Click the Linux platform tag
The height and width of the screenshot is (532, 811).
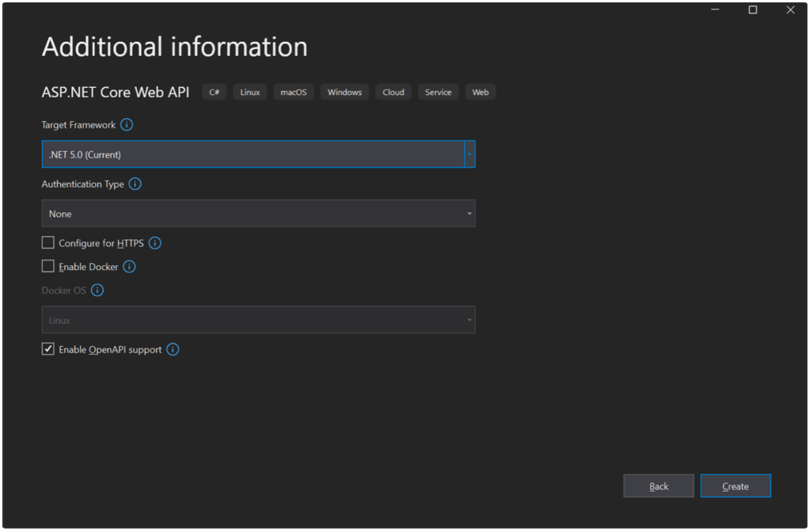point(249,93)
